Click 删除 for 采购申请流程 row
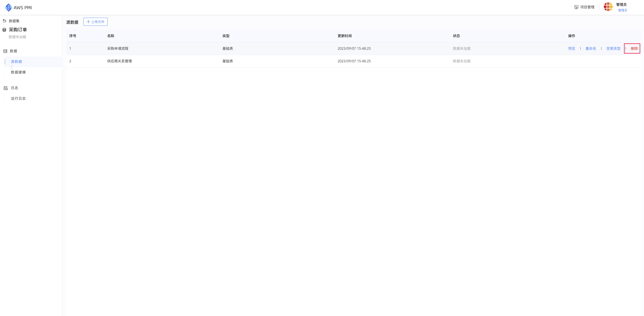644x316 pixels. 634,48
